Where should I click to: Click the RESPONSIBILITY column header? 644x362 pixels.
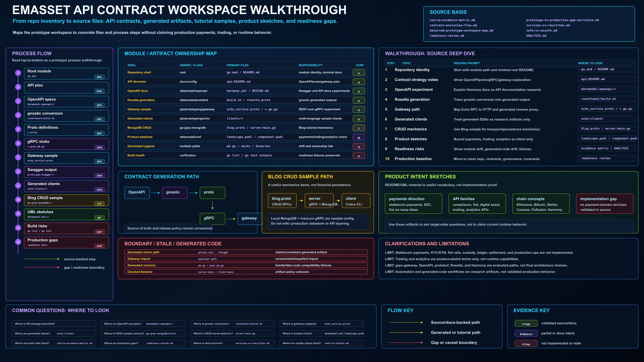[310, 65]
